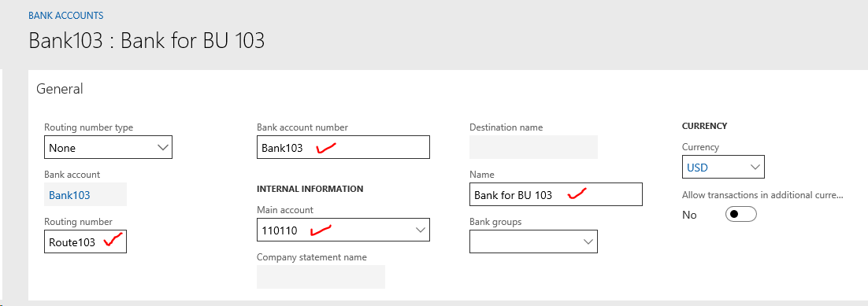Select None in Routing number type box
Viewport: 868px width, 306px height.
pos(62,148)
